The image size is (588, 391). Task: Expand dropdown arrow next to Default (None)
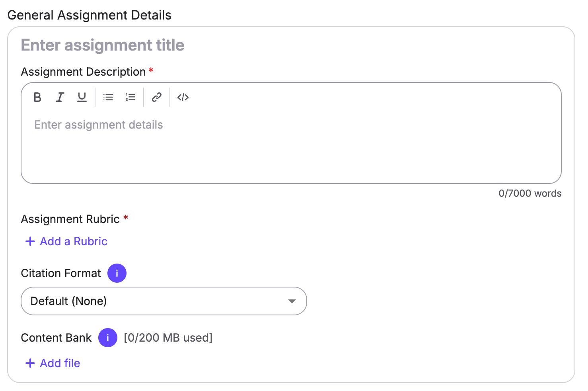tap(292, 301)
